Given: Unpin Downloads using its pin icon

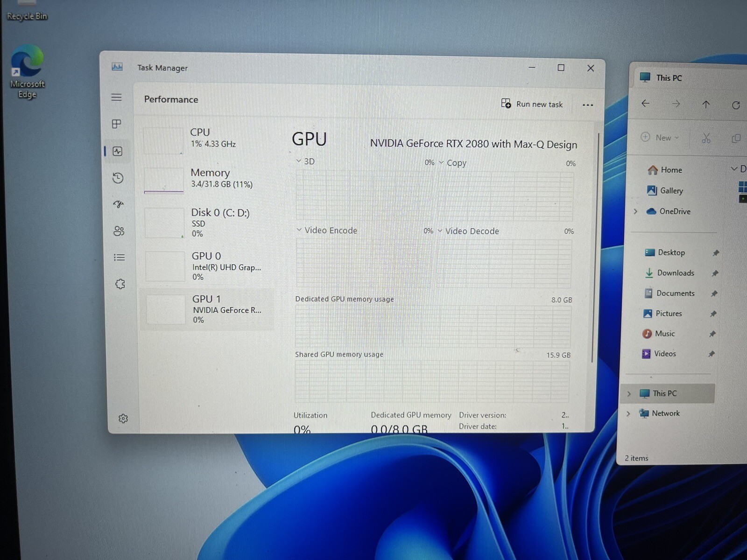Looking at the screenshot, I should tap(715, 273).
